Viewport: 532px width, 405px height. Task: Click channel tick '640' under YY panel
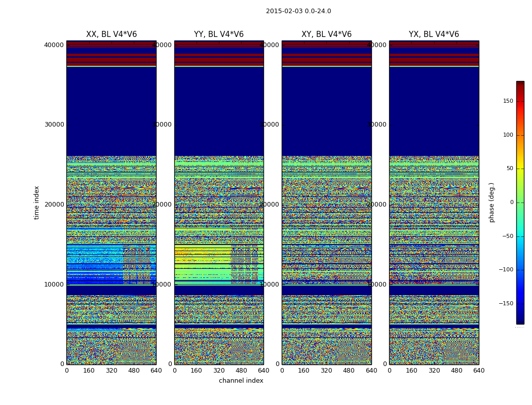(x=263, y=371)
